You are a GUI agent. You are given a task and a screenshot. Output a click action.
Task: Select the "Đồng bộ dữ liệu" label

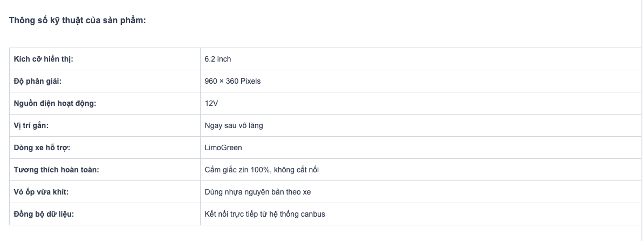point(44,214)
